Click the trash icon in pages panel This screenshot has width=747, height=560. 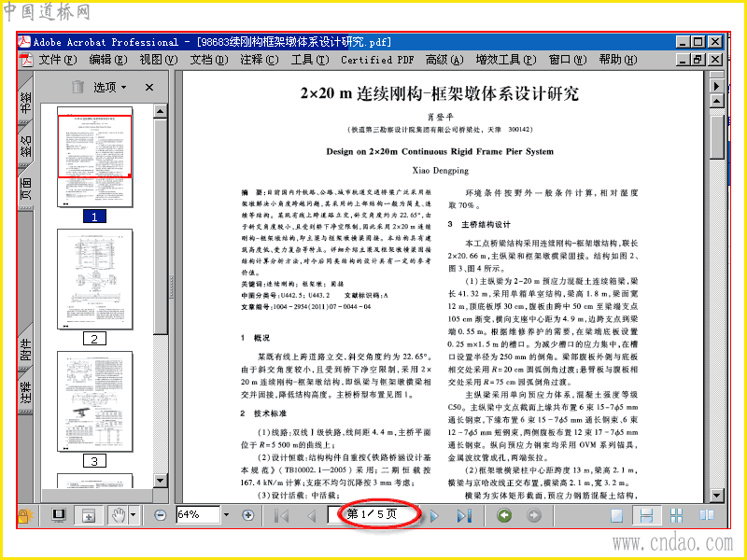[78, 87]
